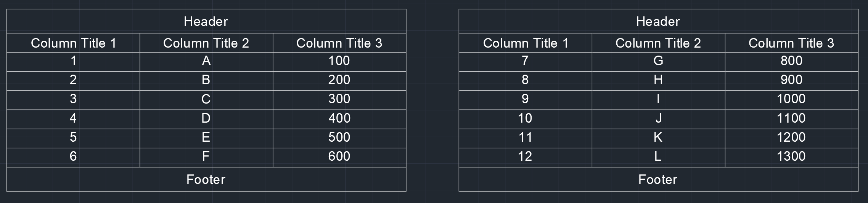Click the left table Header cell
Screen dimensions: 868x203
(206, 21)
